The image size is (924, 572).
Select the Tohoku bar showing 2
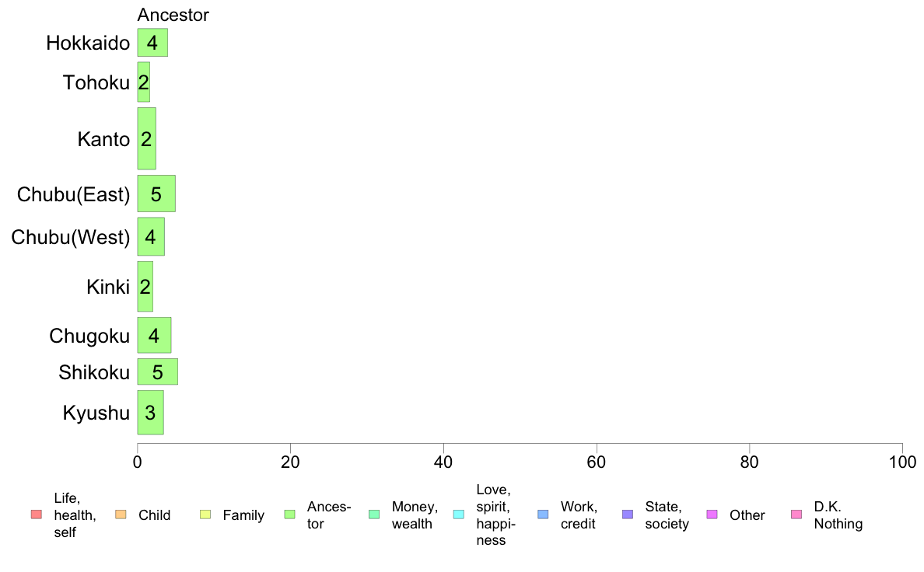coord(144,82)
